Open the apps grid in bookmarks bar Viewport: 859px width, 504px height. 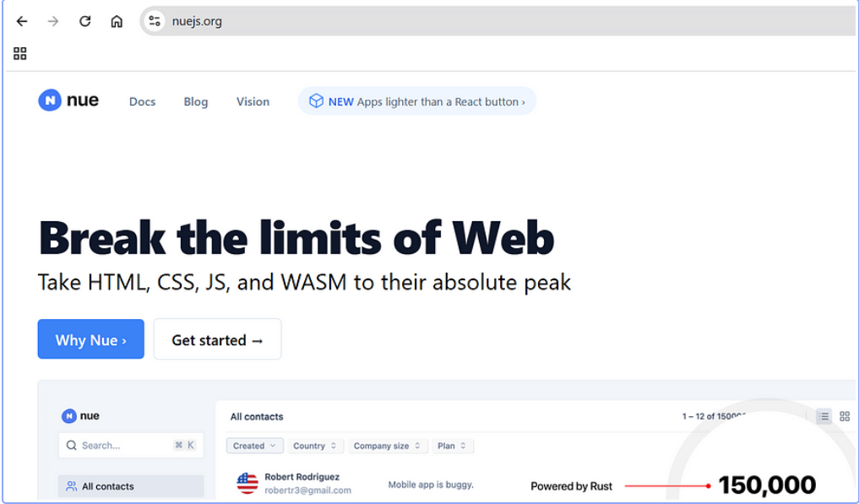pyautogui.click(x=19, y=53)
